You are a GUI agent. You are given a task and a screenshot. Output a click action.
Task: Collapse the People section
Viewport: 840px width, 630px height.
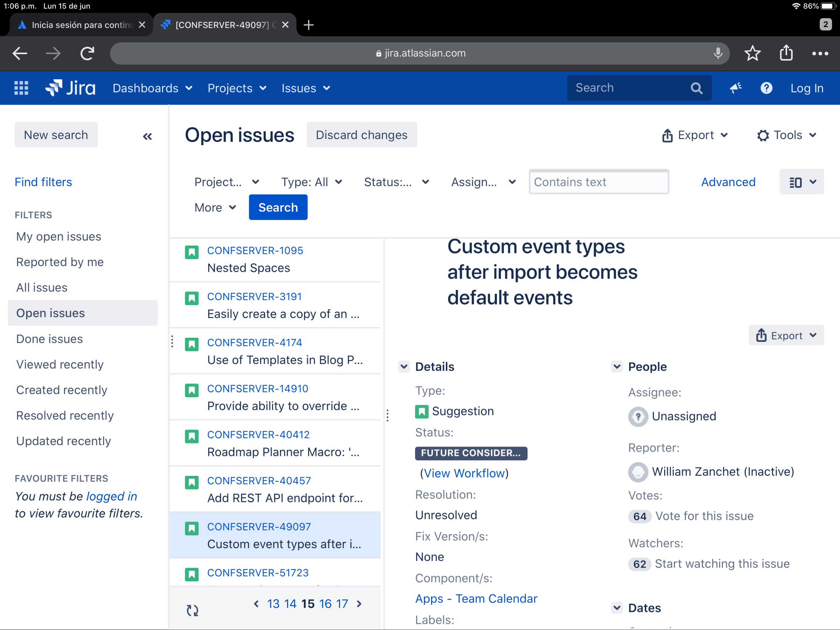[617, 367]
